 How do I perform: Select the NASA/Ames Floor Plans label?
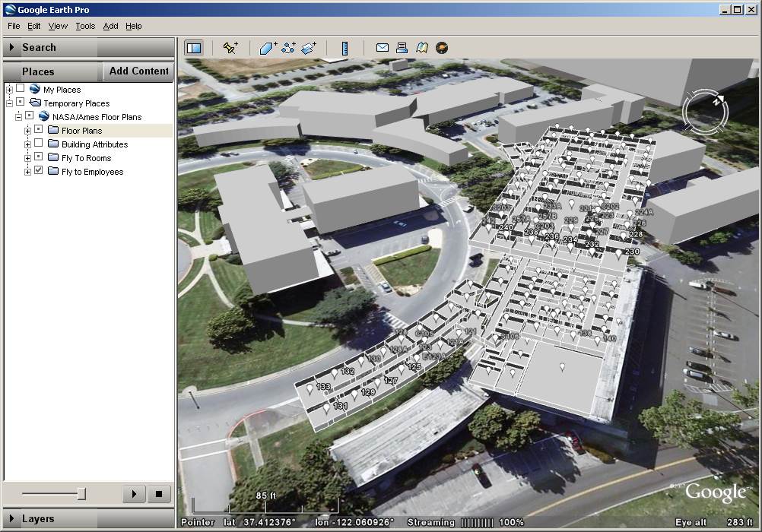pos(97,117)
